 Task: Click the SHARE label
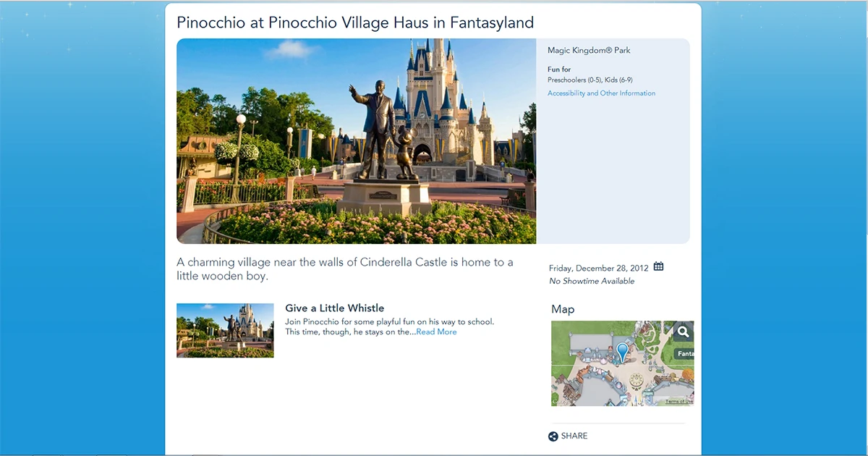(x=574, y=436)
